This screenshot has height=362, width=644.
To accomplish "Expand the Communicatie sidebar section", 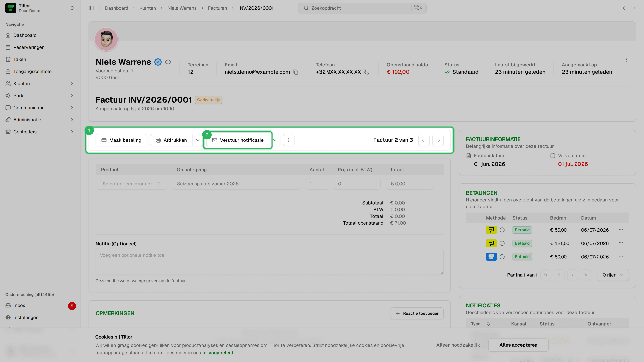I will pyautogui.click(x=40, y=108).
